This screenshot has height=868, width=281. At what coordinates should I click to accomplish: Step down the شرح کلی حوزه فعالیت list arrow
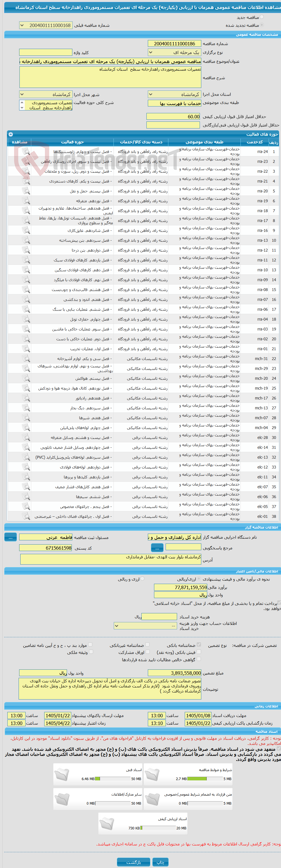[22, 108]
